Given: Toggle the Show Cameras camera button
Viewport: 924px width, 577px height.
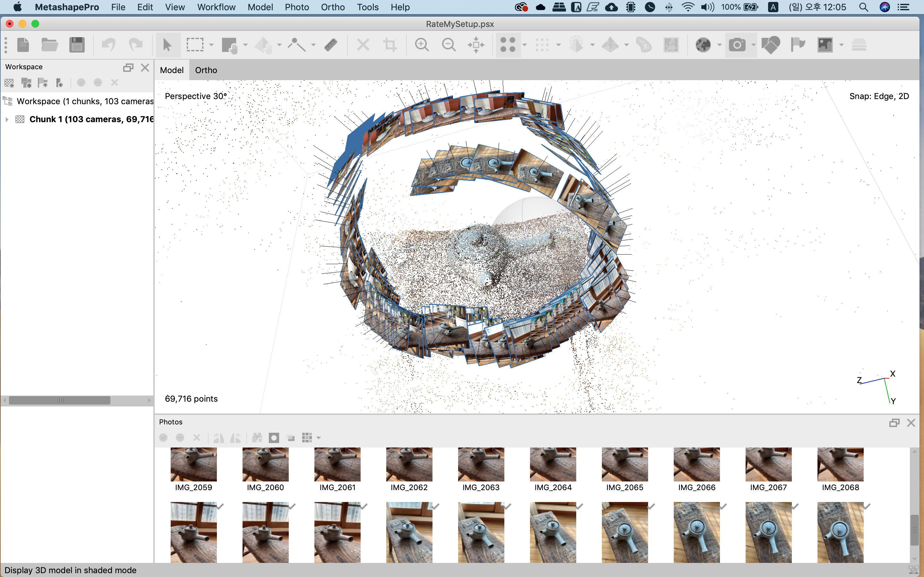Looking at the screenshot, I should 737,45.
